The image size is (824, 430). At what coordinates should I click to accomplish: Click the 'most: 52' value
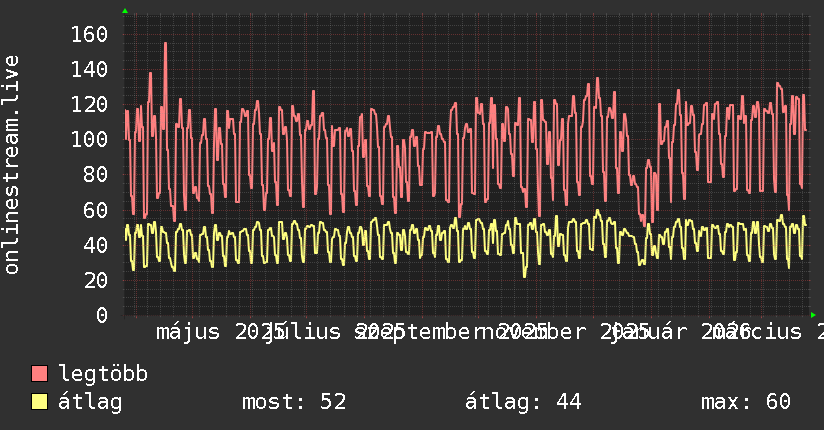294,402
